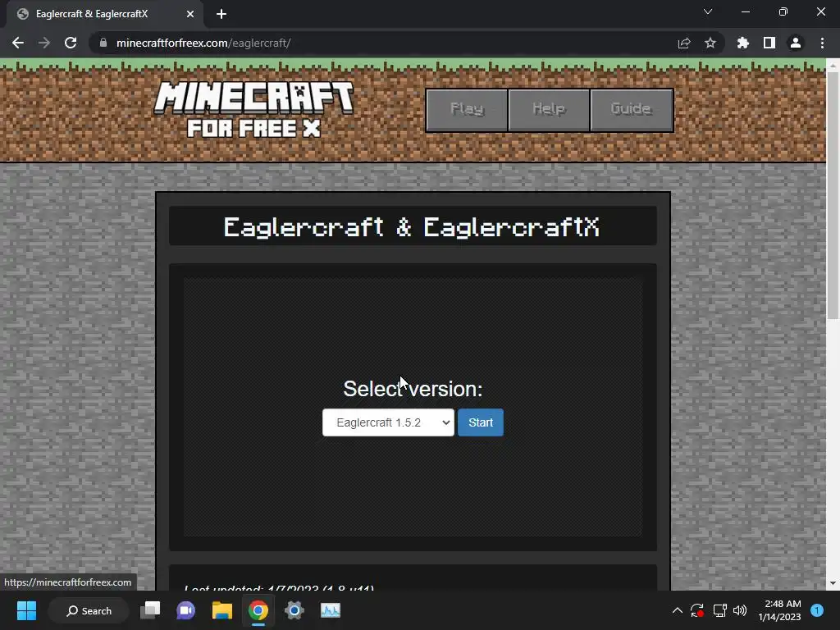The image size is (840, 630).
Task: Open the taskbar Search box
Action: 89,610
